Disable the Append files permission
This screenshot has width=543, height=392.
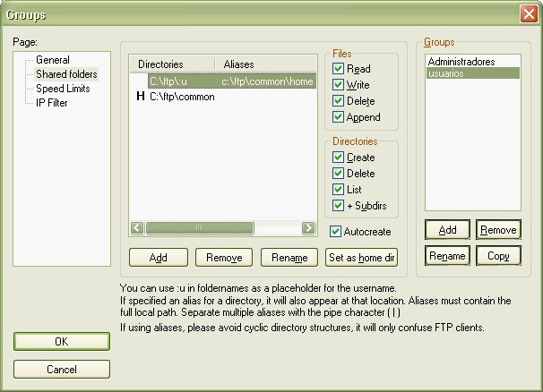tap(338, 117)
